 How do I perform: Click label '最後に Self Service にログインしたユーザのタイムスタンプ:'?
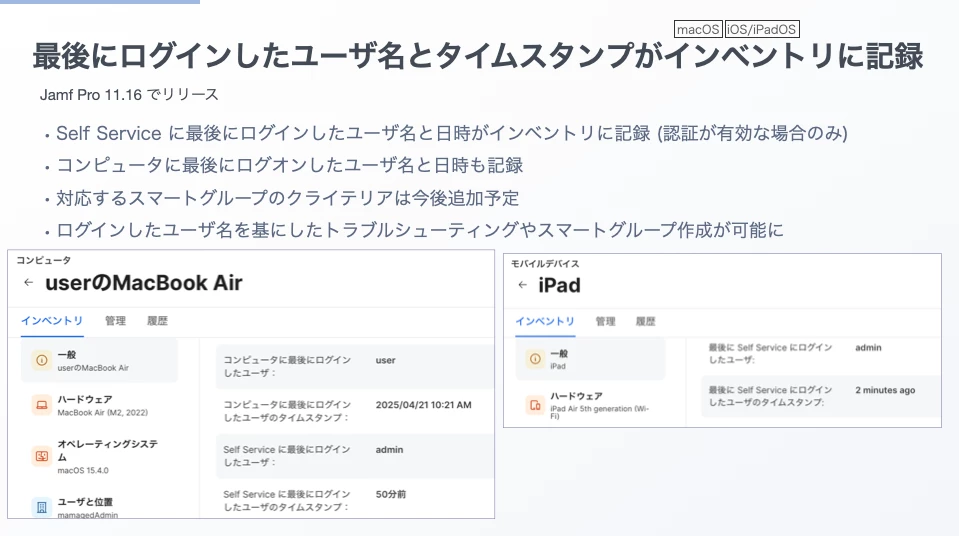(771, 396)
